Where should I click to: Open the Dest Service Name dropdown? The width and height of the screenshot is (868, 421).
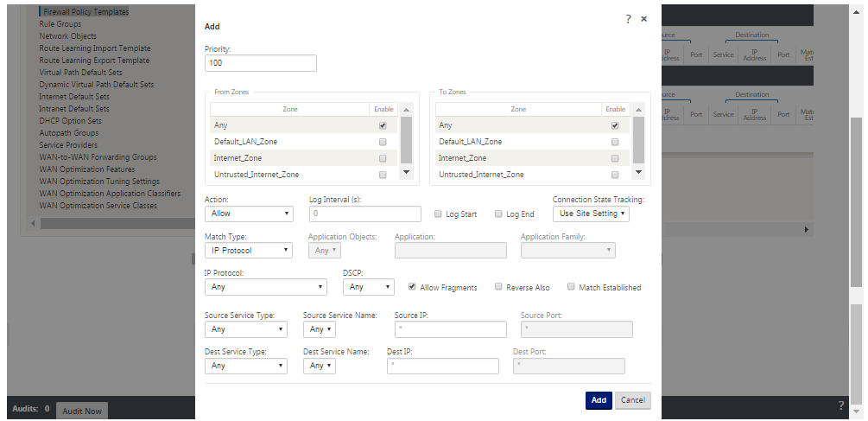320,367
